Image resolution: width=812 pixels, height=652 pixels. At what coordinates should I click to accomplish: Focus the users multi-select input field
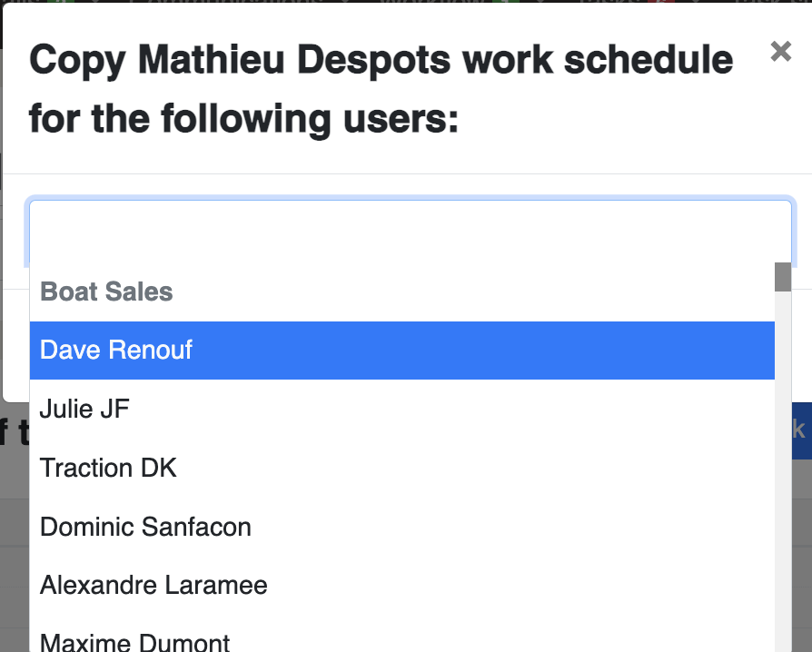coord(411,232)
